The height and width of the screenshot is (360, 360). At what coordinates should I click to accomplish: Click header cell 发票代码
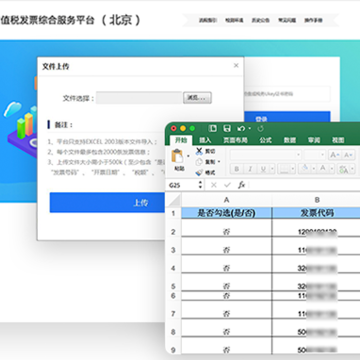(x=316, y=213)
